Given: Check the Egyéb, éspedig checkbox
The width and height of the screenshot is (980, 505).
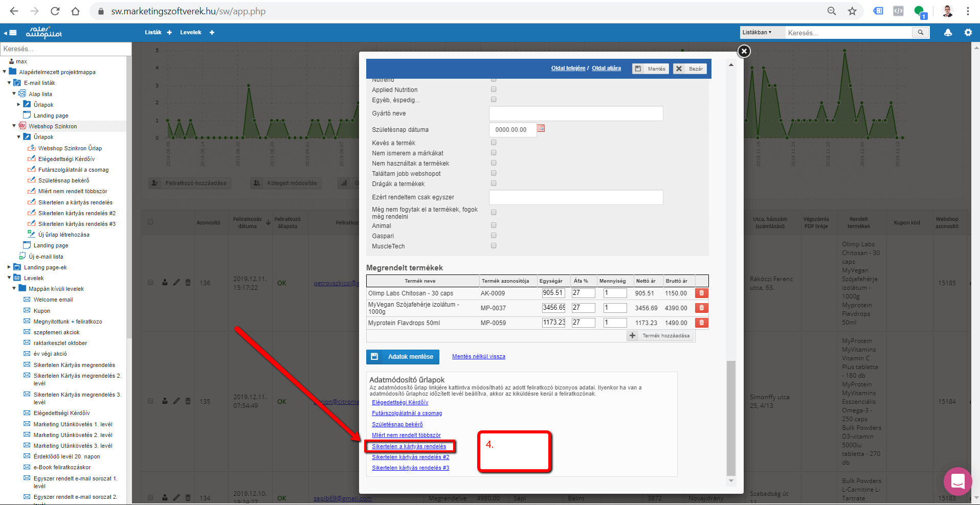Looking at the screenshot, I should [x=494, y=100].
